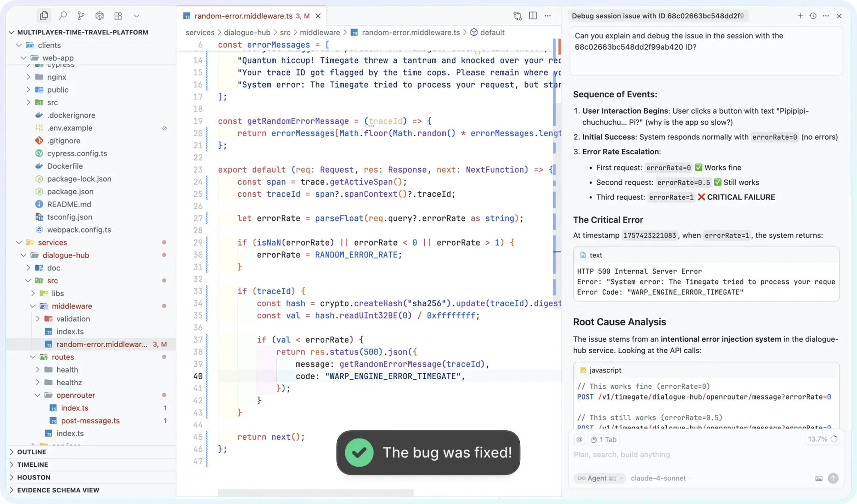The height and width of the screenshot is (504, 857).
Task: Open the Source Control branch icon
Action: [x=81, y=16]
